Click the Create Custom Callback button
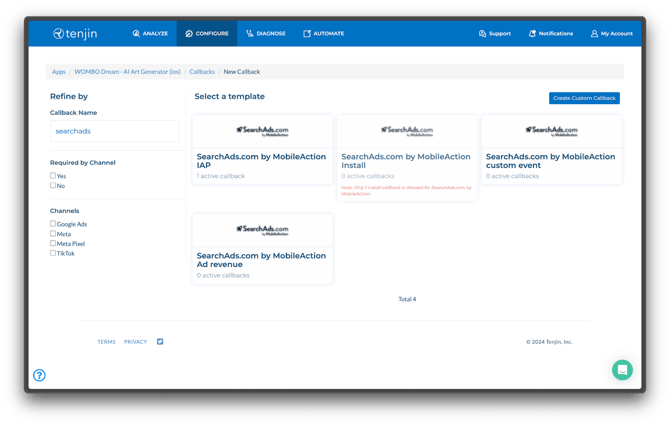670x425 pixels. (x=584, y=98)
